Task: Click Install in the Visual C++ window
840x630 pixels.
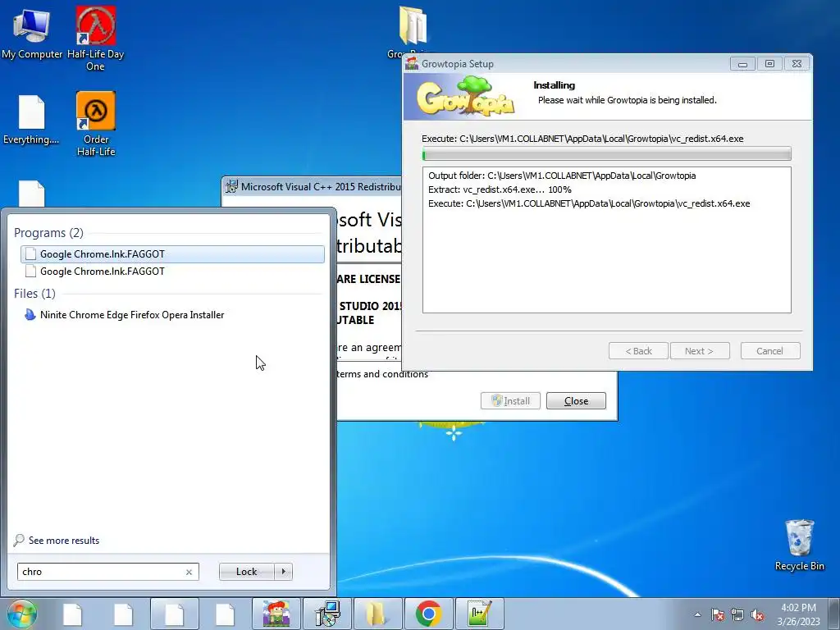Action: pos(510,400)
